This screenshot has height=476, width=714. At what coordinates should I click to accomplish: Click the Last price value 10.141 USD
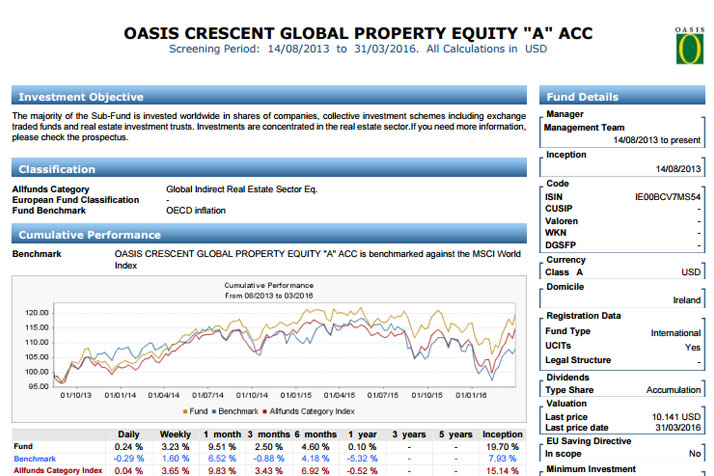[x=676, y=417]
